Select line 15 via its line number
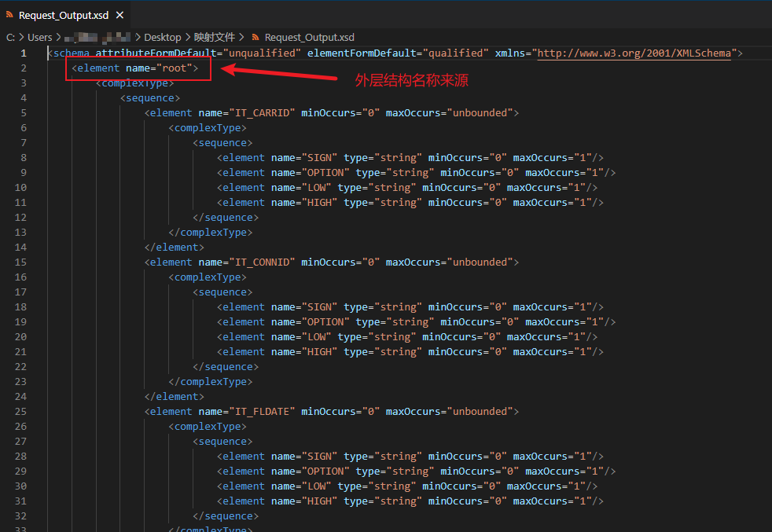The image size is (772, 532). click(x=21, y=262)
